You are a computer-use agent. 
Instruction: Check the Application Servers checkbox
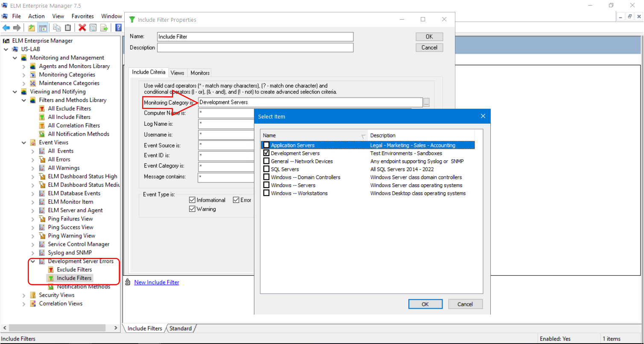[x=266, y=145]
